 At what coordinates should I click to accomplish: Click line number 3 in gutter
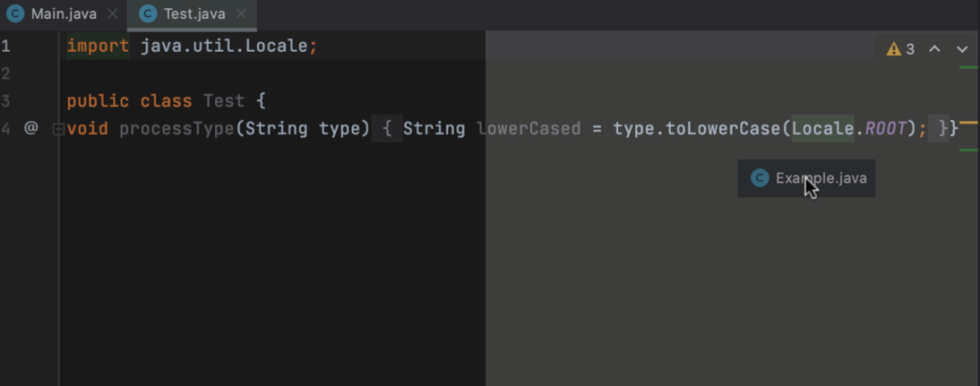pos(6,101)
